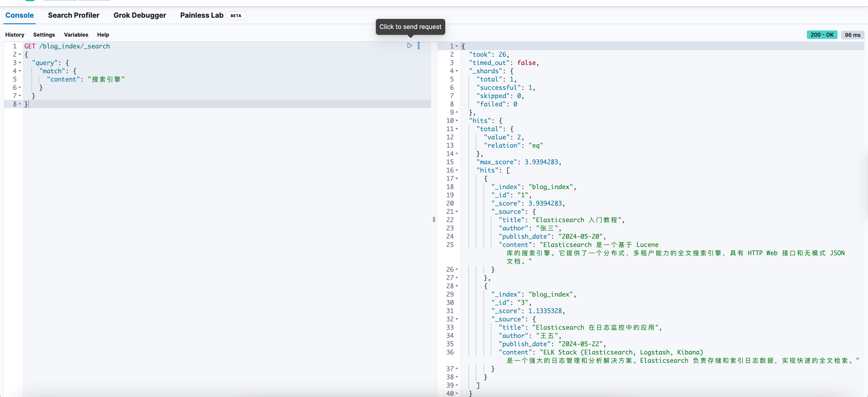Click the "timed_out": false response line
This screenshot has width=868, height=397.
(x=504, y=63)
